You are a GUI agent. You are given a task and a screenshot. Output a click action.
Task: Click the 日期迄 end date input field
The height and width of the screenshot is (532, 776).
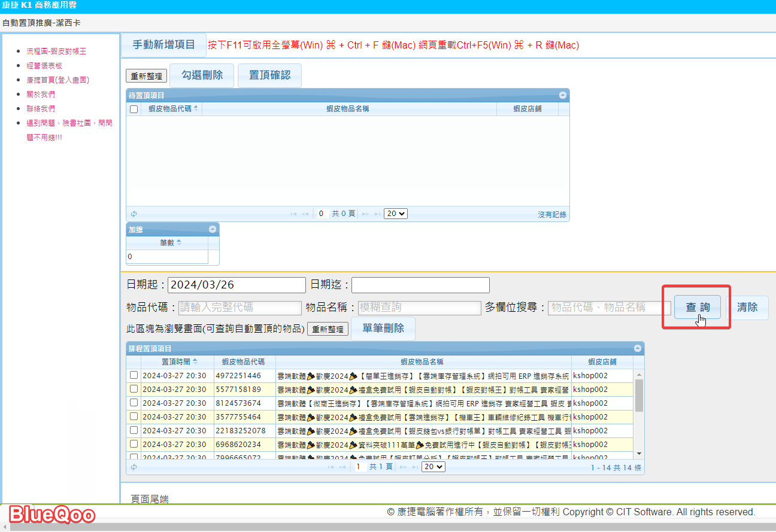420,285
